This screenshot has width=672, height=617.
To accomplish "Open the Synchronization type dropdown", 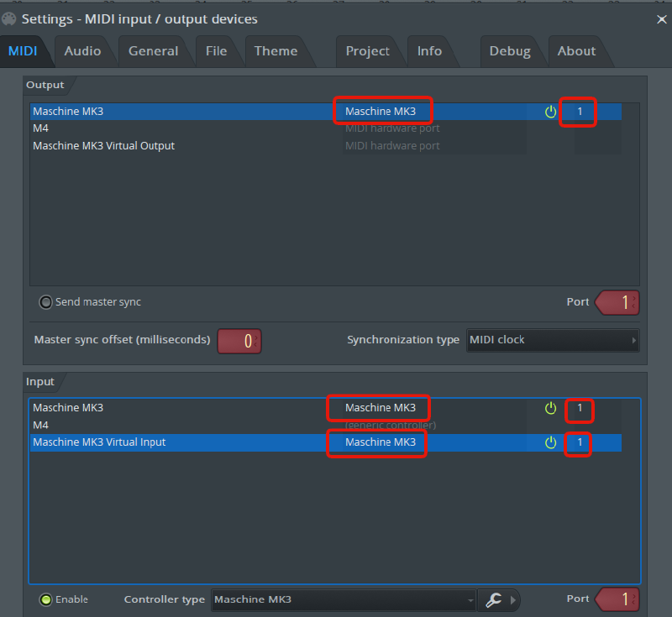I will click(553, 340).
